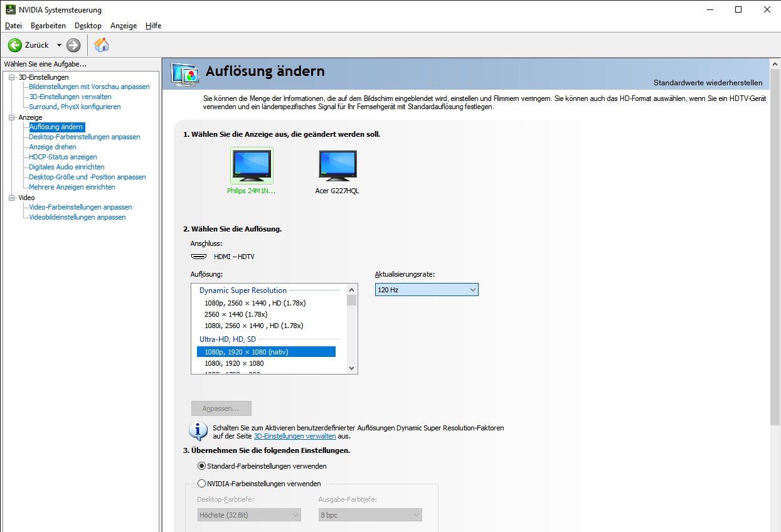Image resolution: width=781 pixels, height=532 pixels.
Task: Click the grey forward arrow icon
Action: (73, 45)
